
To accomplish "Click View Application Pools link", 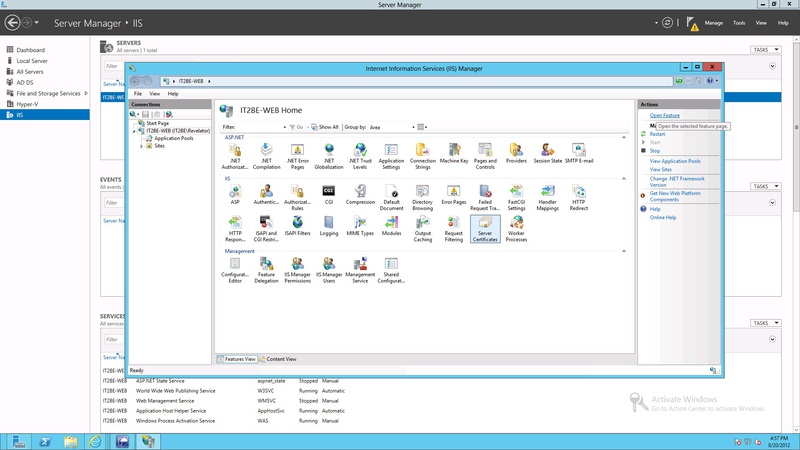I will 674,161.
